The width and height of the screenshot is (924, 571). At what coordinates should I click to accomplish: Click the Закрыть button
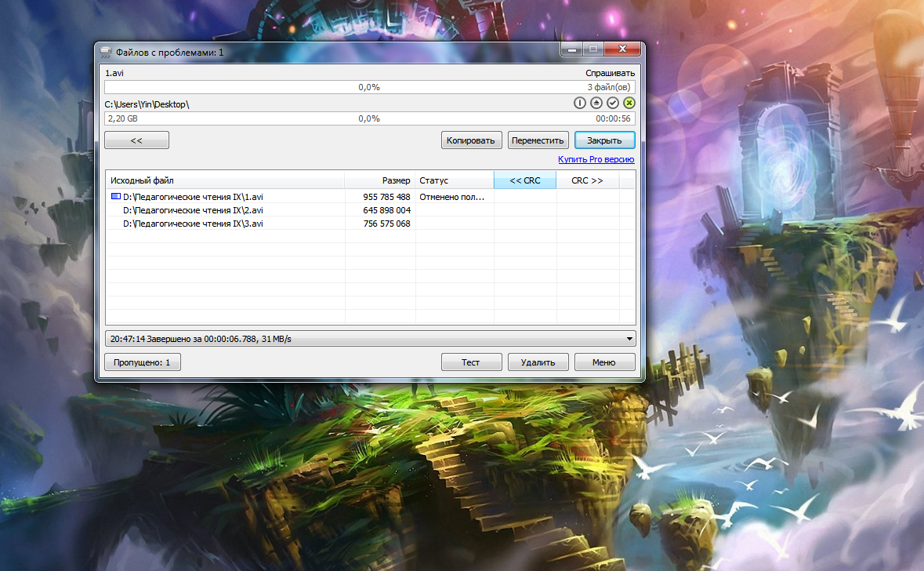[604, 140]
